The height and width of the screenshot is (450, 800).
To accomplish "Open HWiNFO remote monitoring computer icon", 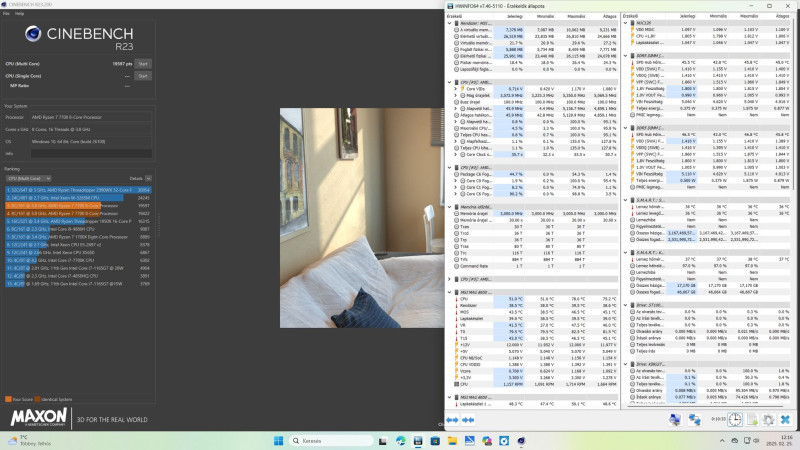I will [x=674, y=420].
